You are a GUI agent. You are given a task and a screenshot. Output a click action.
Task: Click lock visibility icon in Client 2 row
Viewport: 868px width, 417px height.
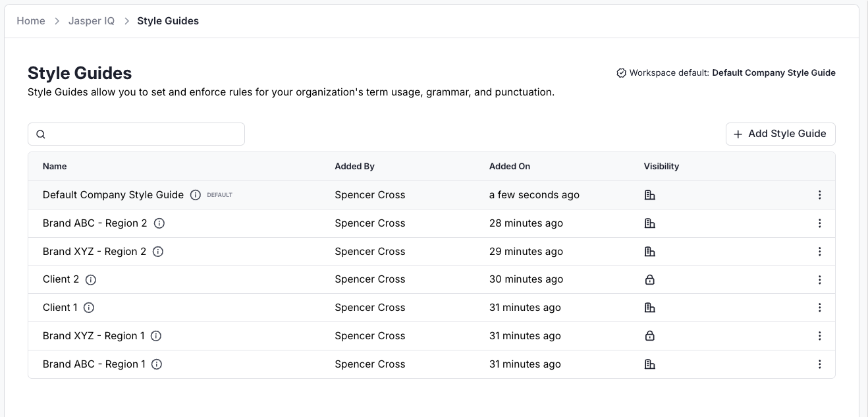tap(649, 280)
